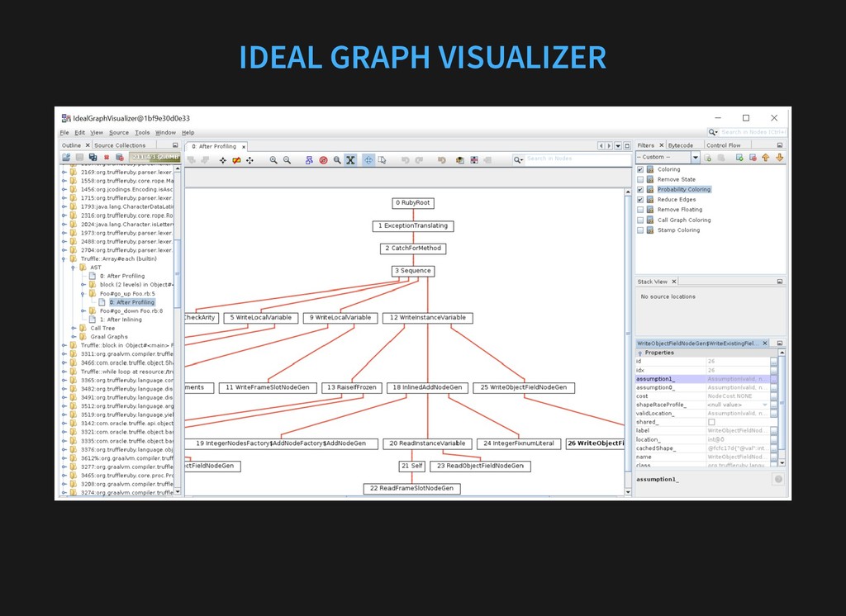The width and height of the screenshot is (846, 616).
Task: Activate the blue crosshair pan mode icon
Action: click(x=368, y=160)
